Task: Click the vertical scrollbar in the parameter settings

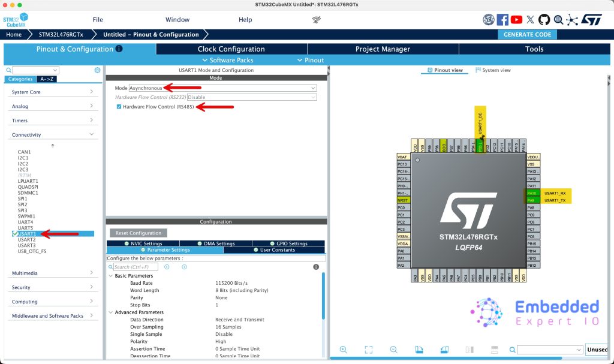Action: tap(323, 300)
